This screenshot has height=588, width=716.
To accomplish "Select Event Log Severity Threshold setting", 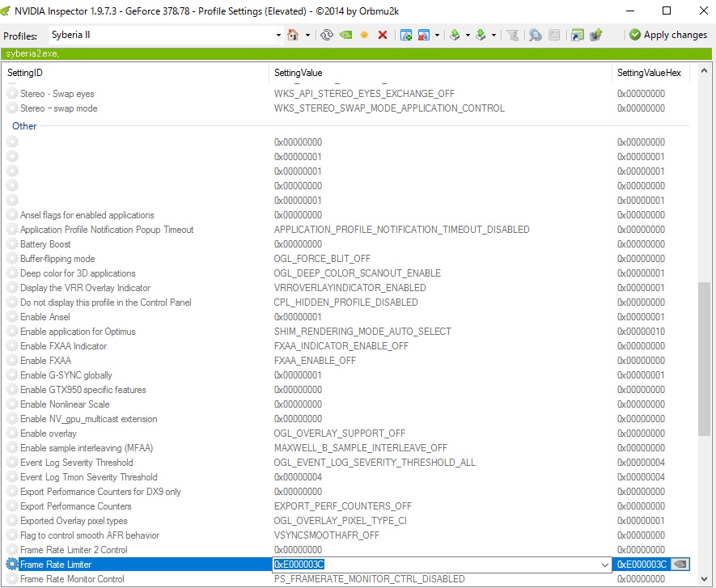I will [x=77, y=463].
